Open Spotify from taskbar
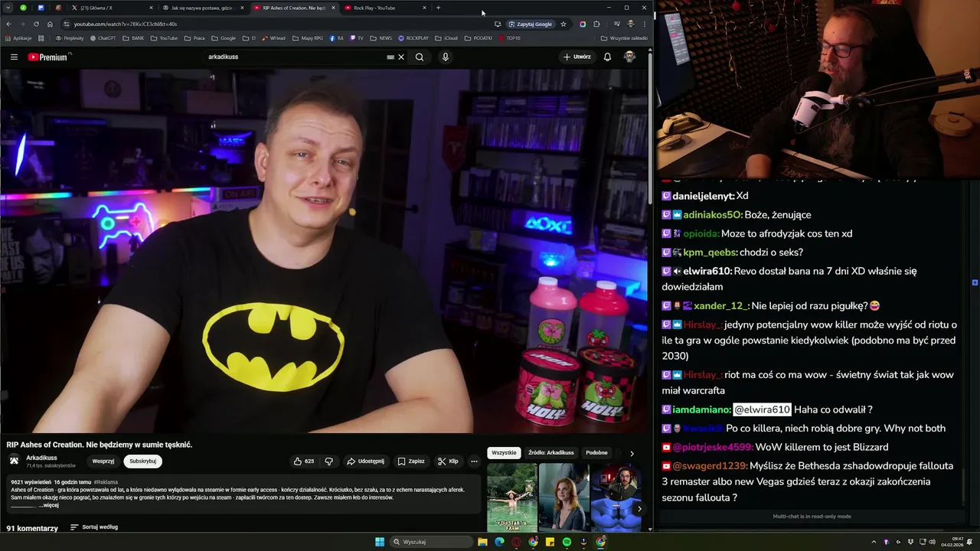The height and width of the screenshot is (551, 980). 567,542
